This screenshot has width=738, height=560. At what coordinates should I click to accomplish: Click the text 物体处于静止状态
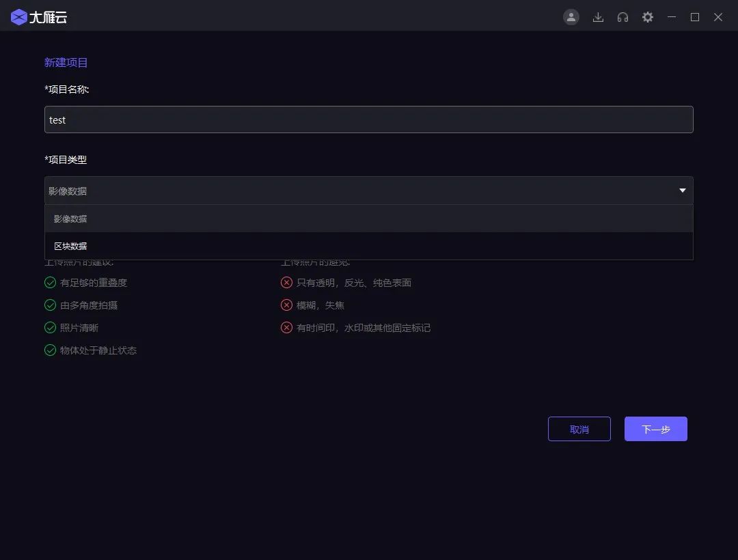click(98, 350)
